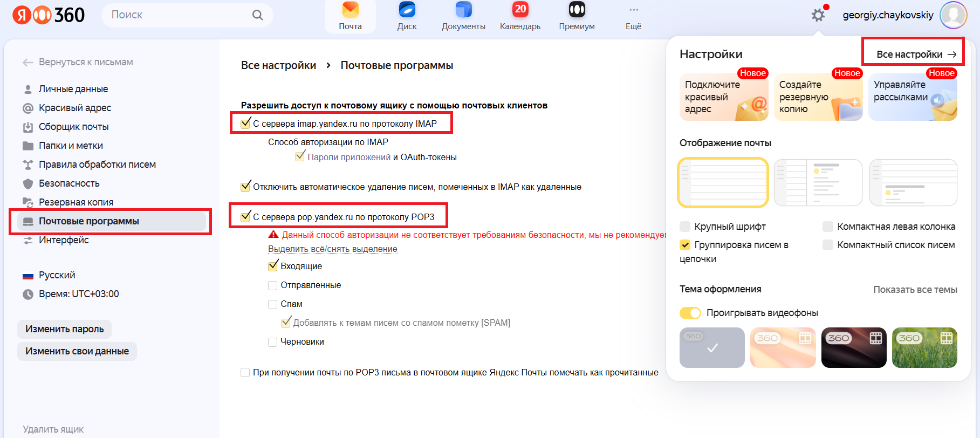Disable Группировка писем в цепочки
Image resolution: width=980 pixels, height=438 pixels.
coord(685,245)
